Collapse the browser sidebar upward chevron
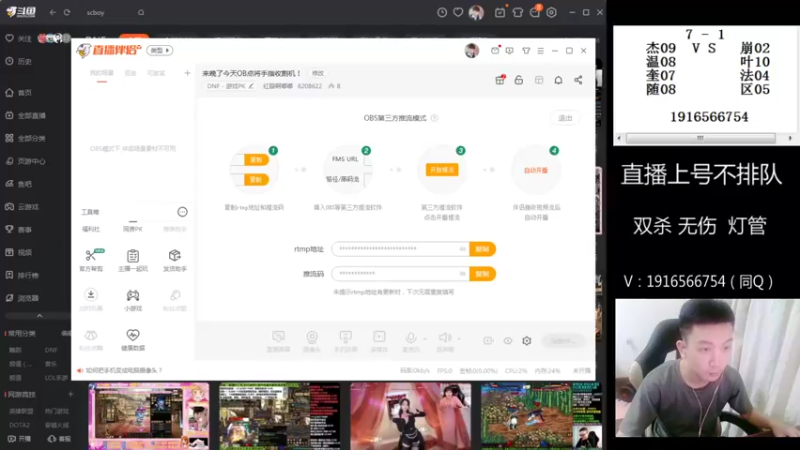The height and width of the screenshot is (450, 800). point(39,316)
